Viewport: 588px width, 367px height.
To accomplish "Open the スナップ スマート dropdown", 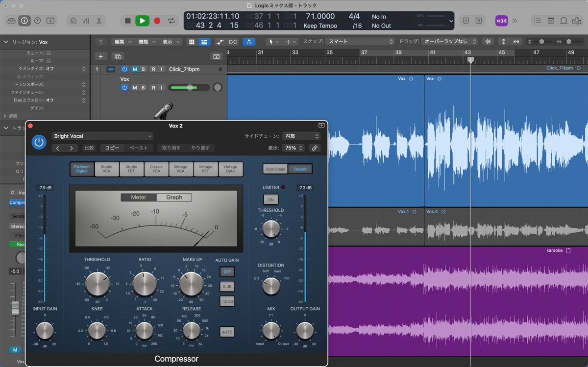I will (360, 42).
